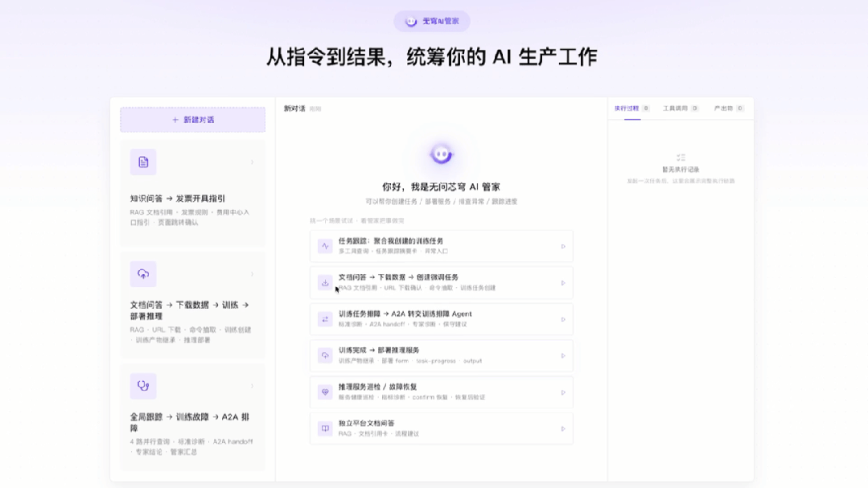Run the 文档问答 → 下载数据 → 创建微调任务 play arrow
Image resolution: width=868 pixels, height=488 pixels.
click(x=563, y=283)
